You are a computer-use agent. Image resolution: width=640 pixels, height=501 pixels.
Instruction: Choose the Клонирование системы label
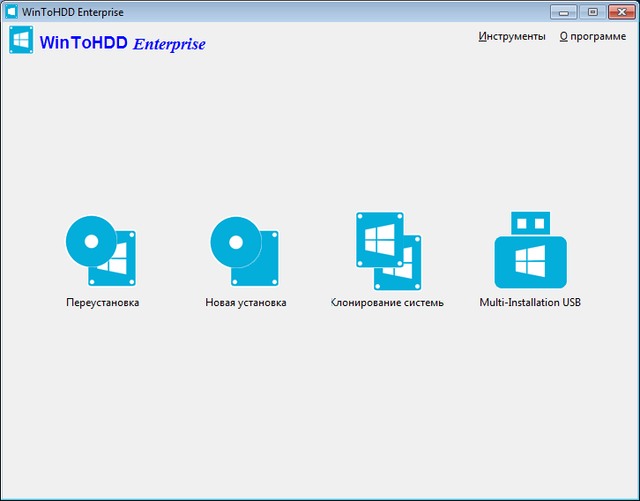(387, 303)
